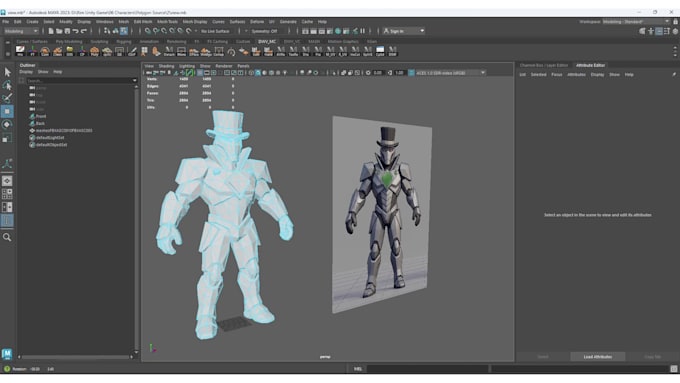Click the magnifier search icon in the left sidebar

pyautogui.click(x=7, y=237)
